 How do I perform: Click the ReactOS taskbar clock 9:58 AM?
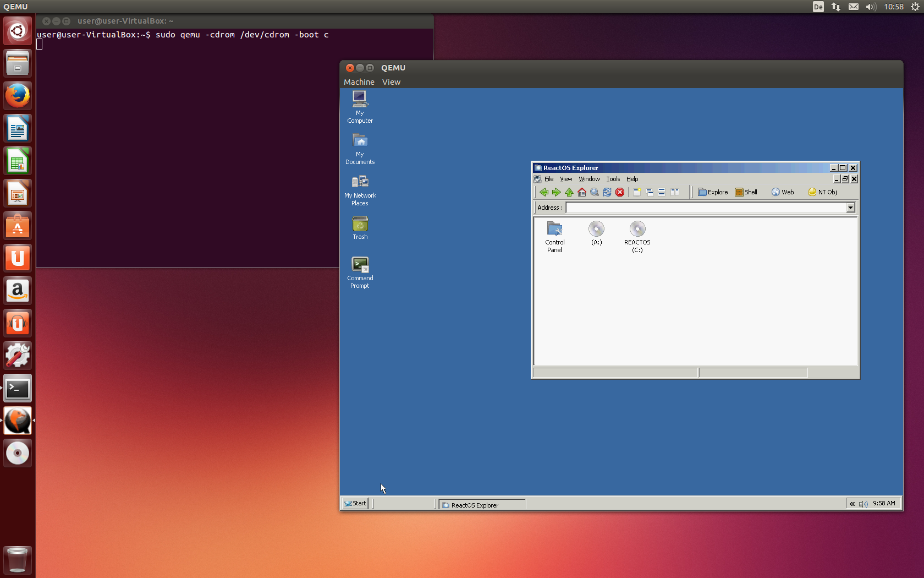coord(884,503)
